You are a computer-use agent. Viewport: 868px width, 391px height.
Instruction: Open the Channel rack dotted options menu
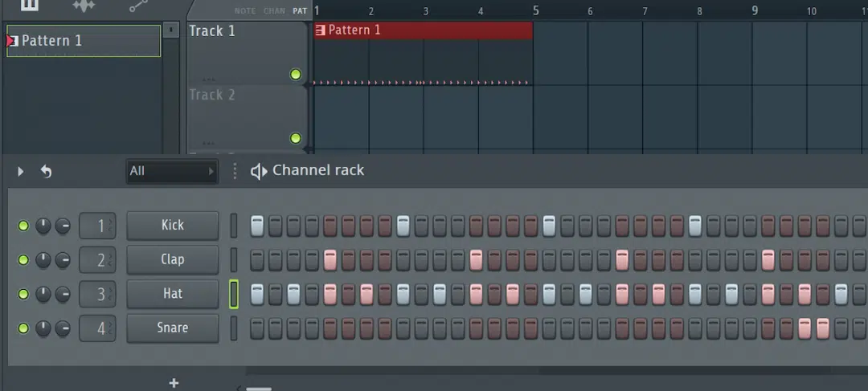pyautogui.click(x=235, y=171)
